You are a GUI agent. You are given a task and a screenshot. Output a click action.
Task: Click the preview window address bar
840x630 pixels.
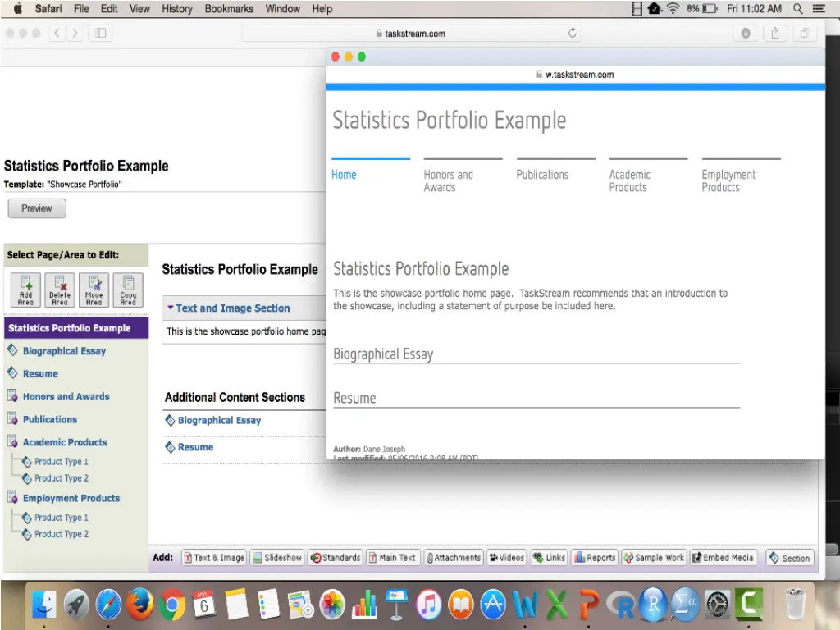pos(575,75)
